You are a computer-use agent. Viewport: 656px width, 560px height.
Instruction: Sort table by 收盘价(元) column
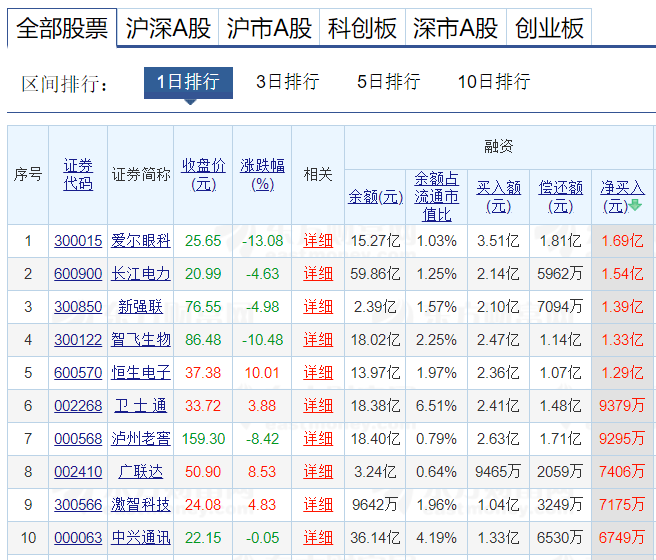[203, 174]
